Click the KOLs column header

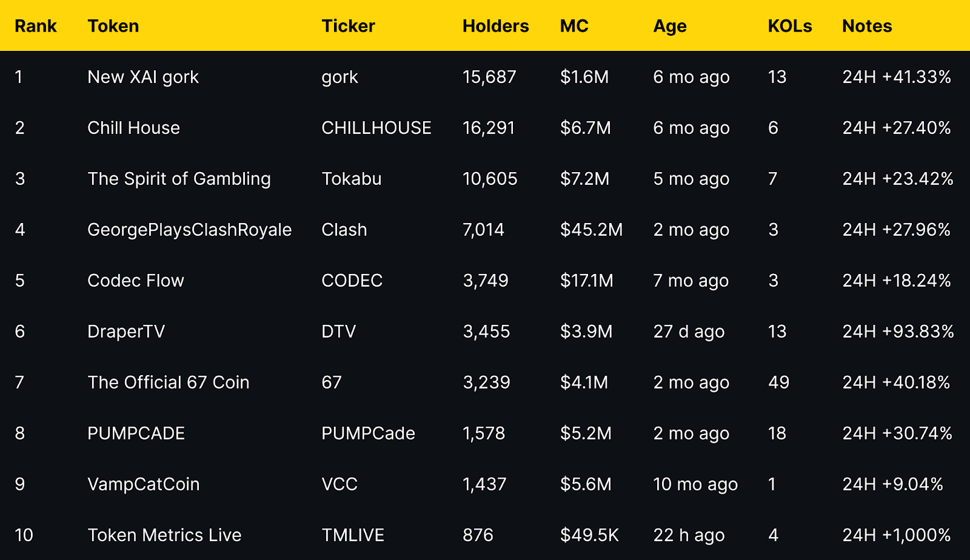790,26
